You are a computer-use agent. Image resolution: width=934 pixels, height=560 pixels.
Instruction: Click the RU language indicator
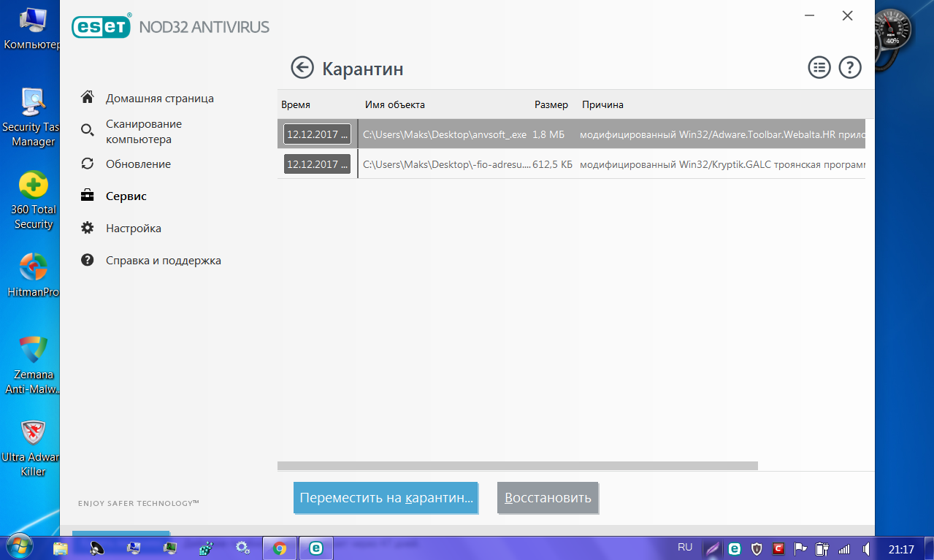coord(685,547)
